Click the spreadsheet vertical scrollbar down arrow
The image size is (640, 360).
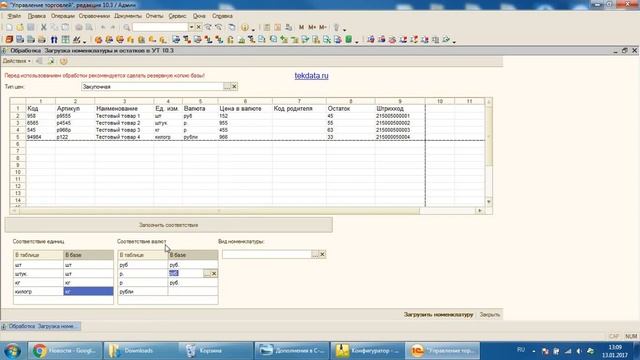pos(489,202)
